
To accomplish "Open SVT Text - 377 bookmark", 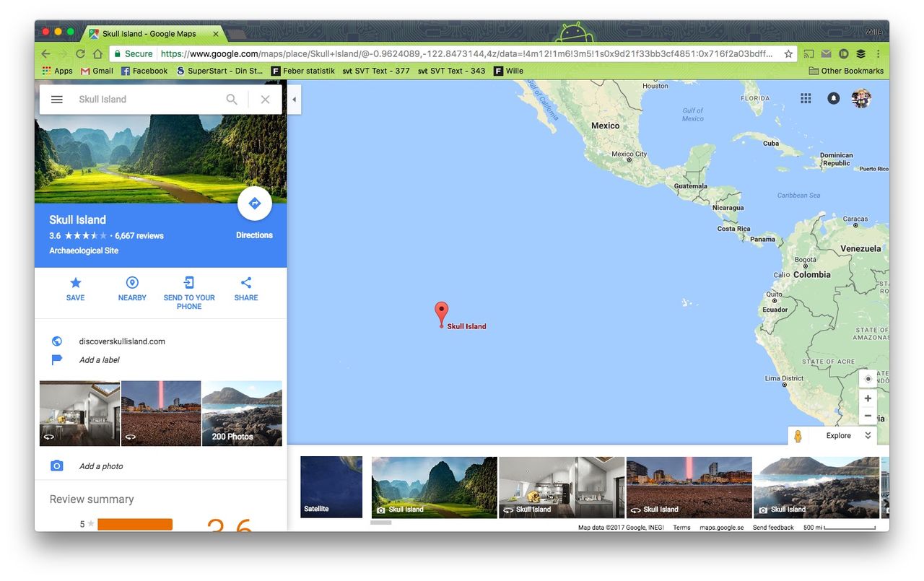I will pyautogui.click(x=376, y=71).
